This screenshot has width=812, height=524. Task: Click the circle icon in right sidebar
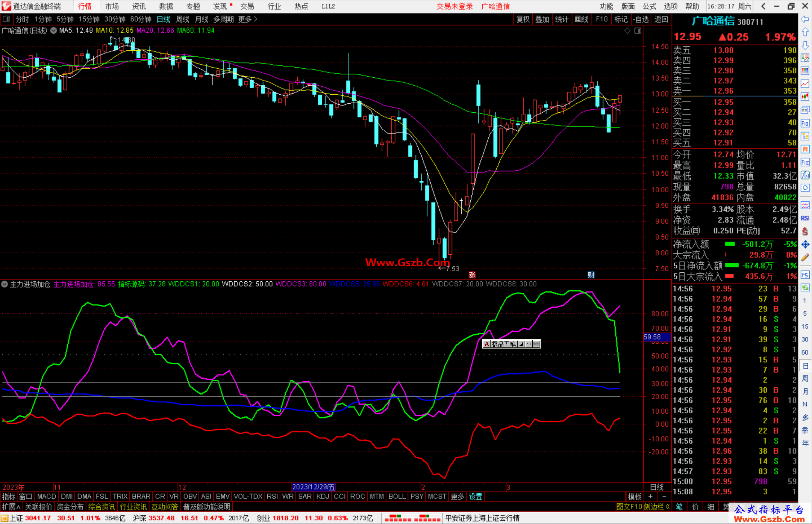(x=805, y=188)
